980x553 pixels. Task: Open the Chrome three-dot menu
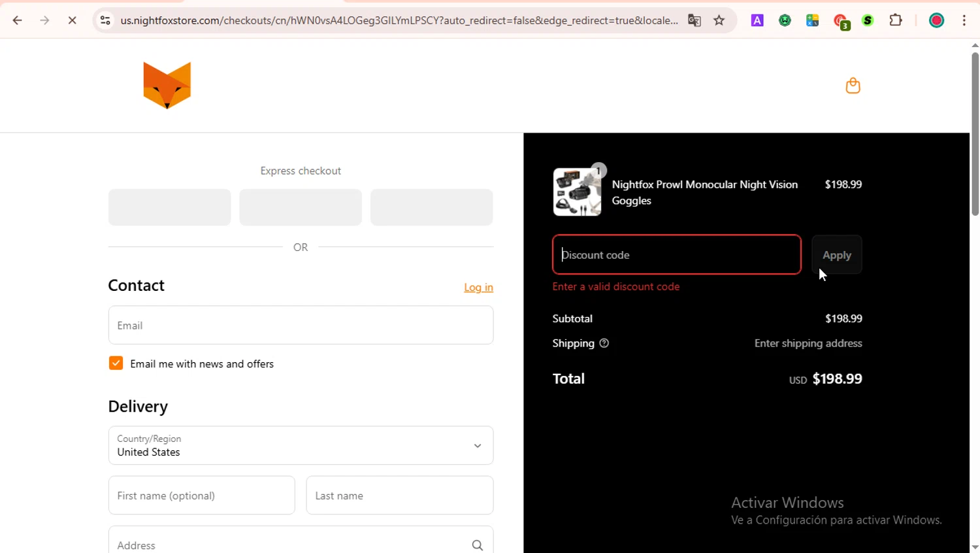[964, 20]
